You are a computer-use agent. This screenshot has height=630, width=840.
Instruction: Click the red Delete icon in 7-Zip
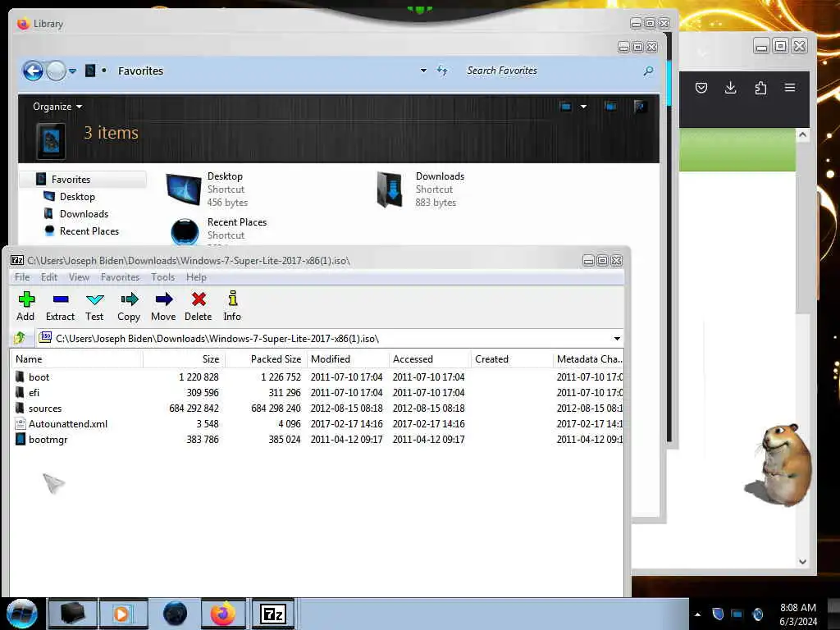pos(199,306)
